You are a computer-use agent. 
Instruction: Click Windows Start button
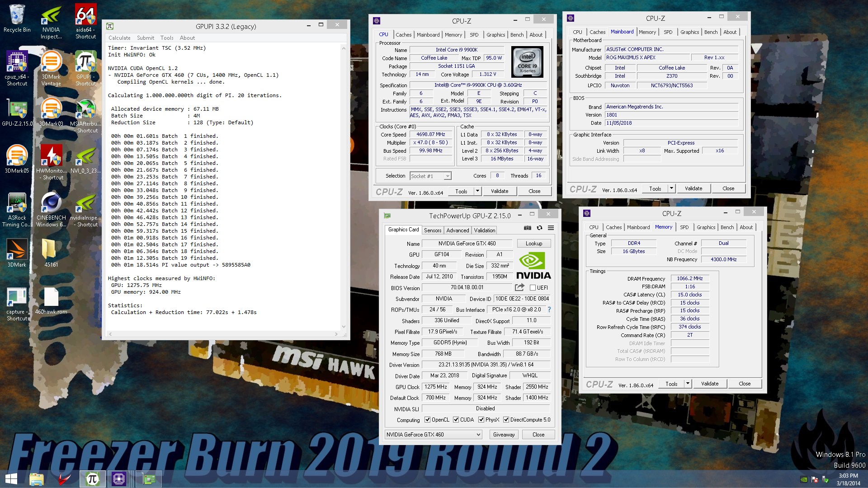pos(11,479)
